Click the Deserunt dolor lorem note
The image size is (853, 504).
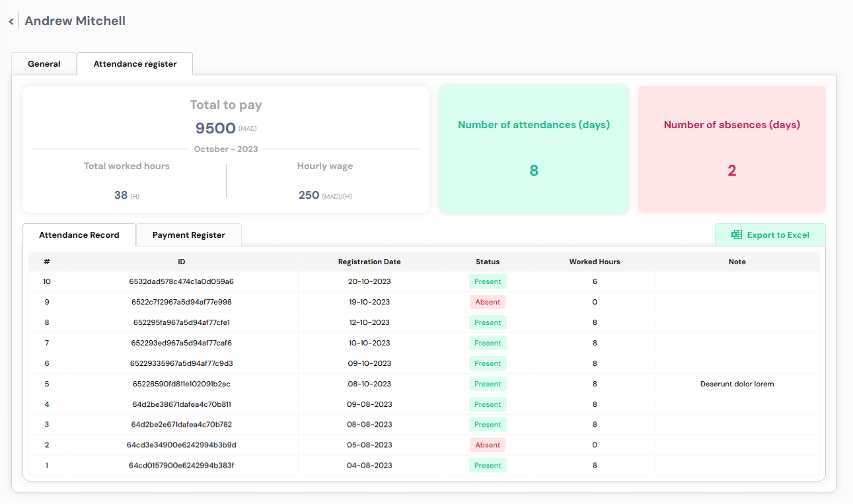click(737, 384)
